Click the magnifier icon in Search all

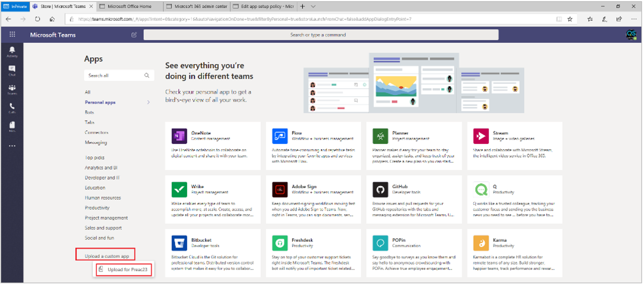[x=147, y=75]
